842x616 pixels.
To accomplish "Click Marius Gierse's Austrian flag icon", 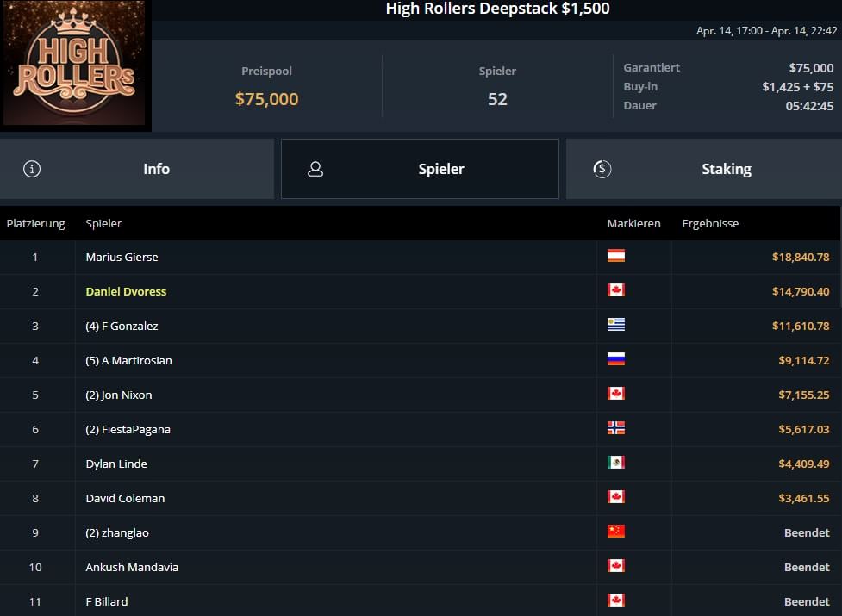I will tap(615, 256).
